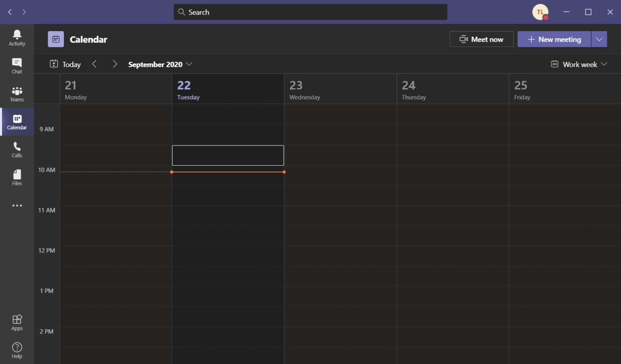Show more sidebar options via ellipsis
The height and width of the screenshot is (364, 621).
[17, 205]
